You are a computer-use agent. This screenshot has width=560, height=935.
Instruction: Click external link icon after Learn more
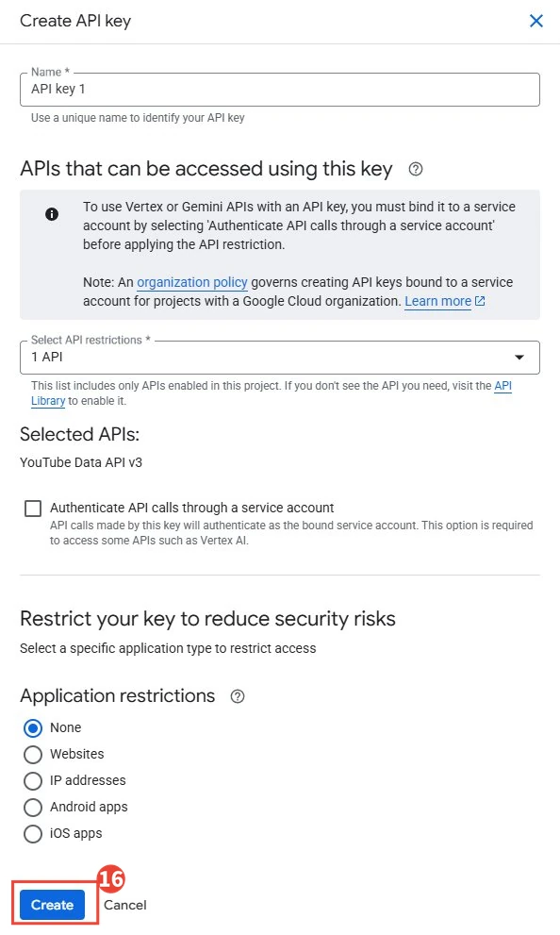coord(480,301)
